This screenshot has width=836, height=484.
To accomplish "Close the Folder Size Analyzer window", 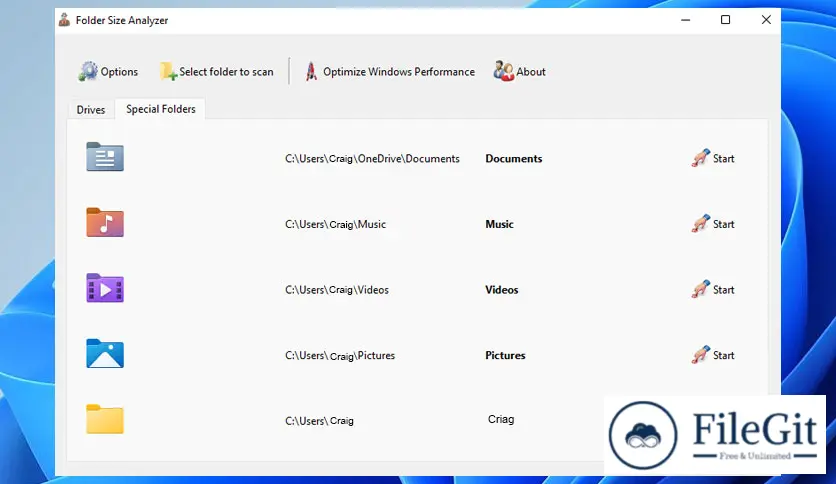I will coord(766,20).
